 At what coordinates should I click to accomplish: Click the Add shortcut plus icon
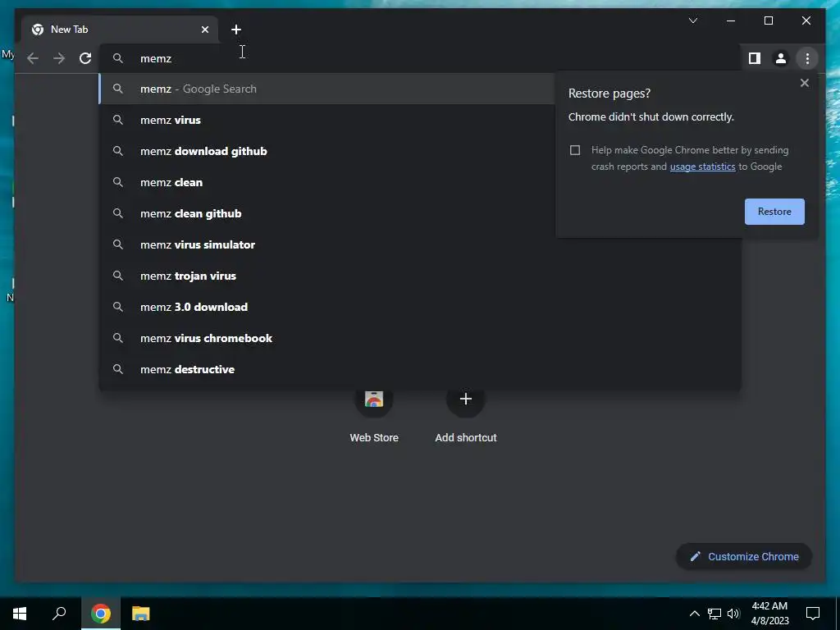(466, 399)
